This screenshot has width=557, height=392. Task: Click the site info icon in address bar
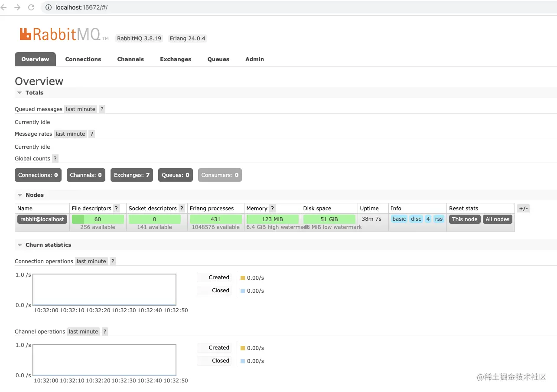coord(48,7)
